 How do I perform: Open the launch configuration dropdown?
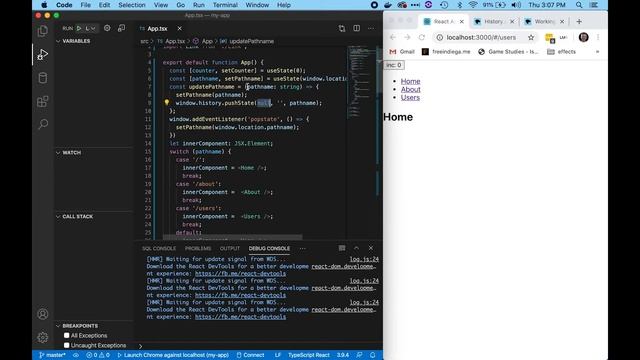[x=90, y=28]
